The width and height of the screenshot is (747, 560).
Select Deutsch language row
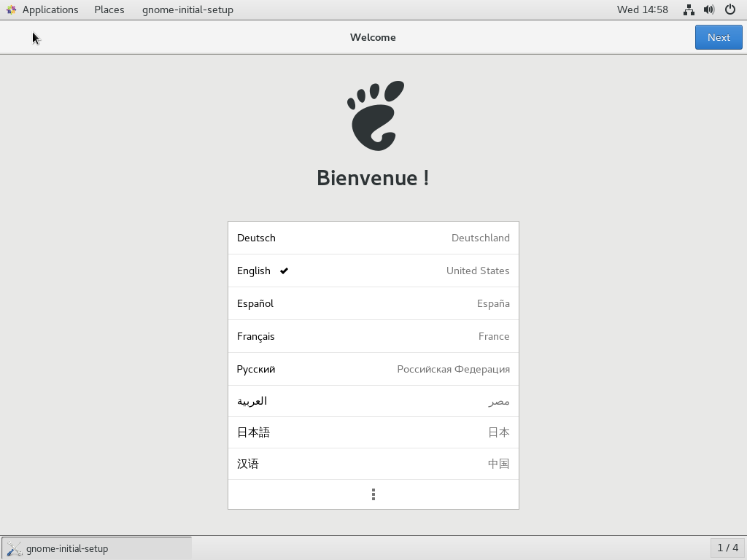(x=373, y=238)
